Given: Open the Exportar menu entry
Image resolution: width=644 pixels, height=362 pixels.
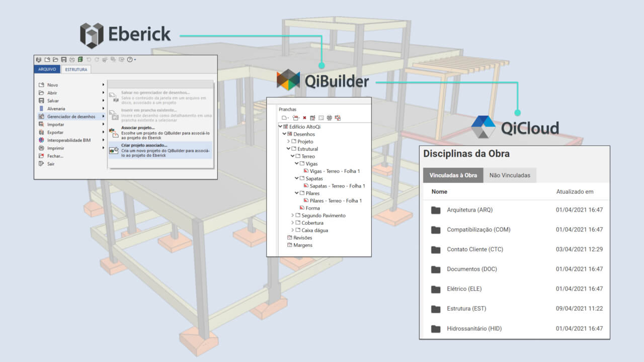Looking at the screenshot, I should coord(72,132).
